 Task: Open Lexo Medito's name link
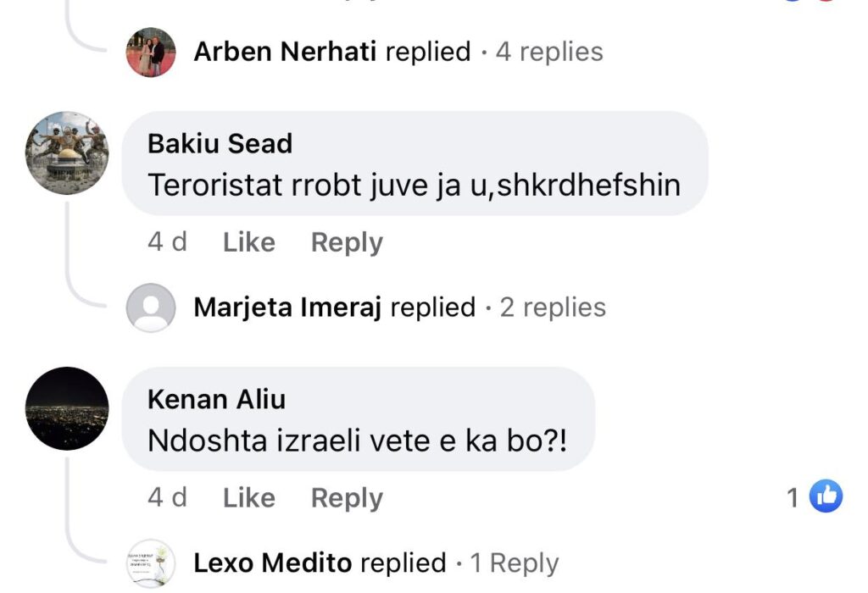[x=273, y=563]
